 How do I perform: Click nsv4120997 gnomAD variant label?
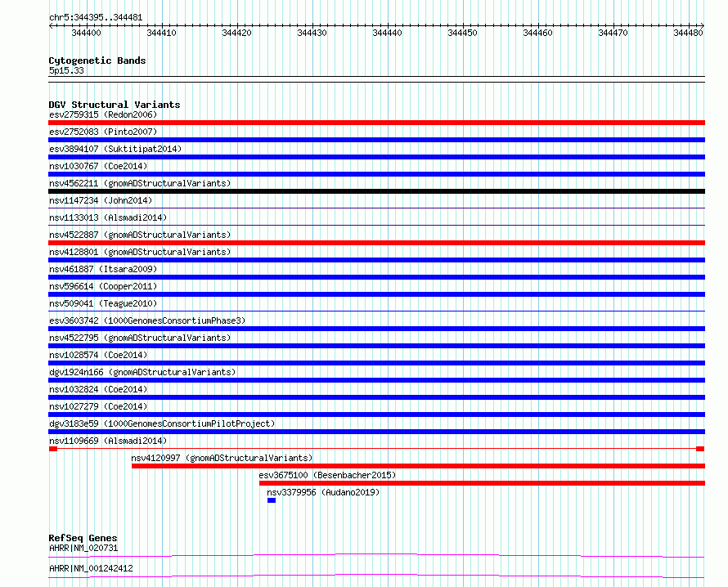point(222,458)
